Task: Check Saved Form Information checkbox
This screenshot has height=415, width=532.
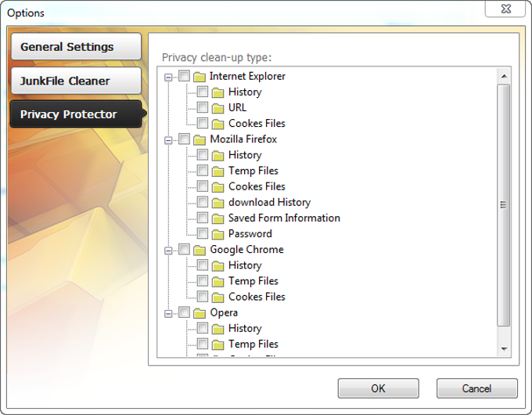Action: [x=203, y=218]
